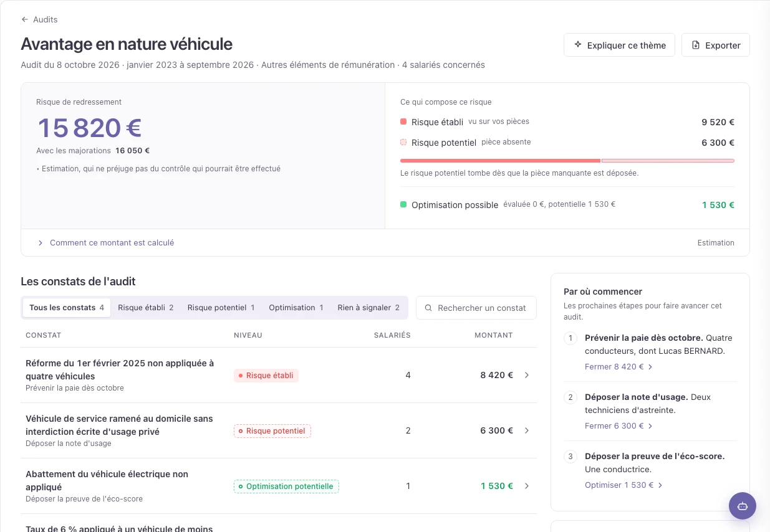Image resolution: width=770 pixels, height=532 pixels.
Task: Click the back arrow icon beside Audits
Action: 25,19
